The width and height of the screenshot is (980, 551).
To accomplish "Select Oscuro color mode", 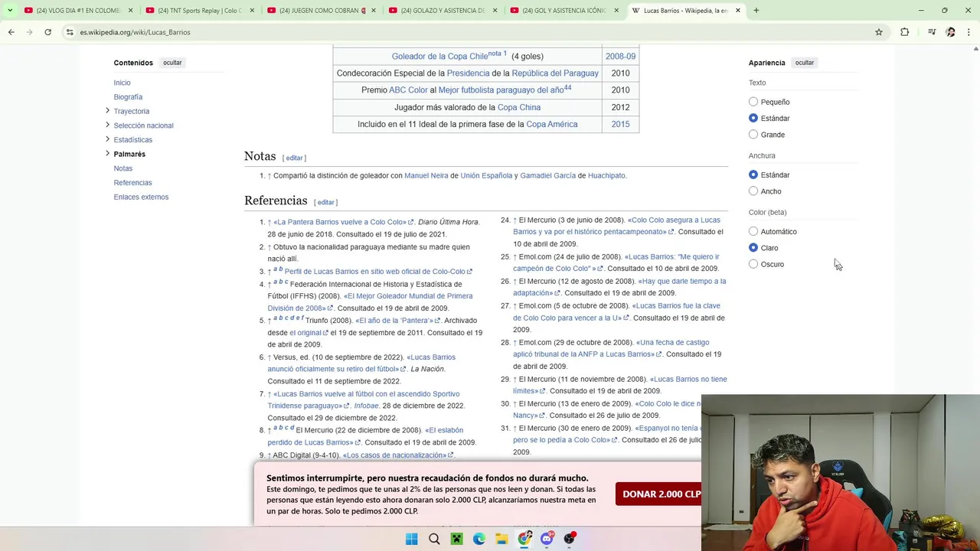I will [753, 264].
